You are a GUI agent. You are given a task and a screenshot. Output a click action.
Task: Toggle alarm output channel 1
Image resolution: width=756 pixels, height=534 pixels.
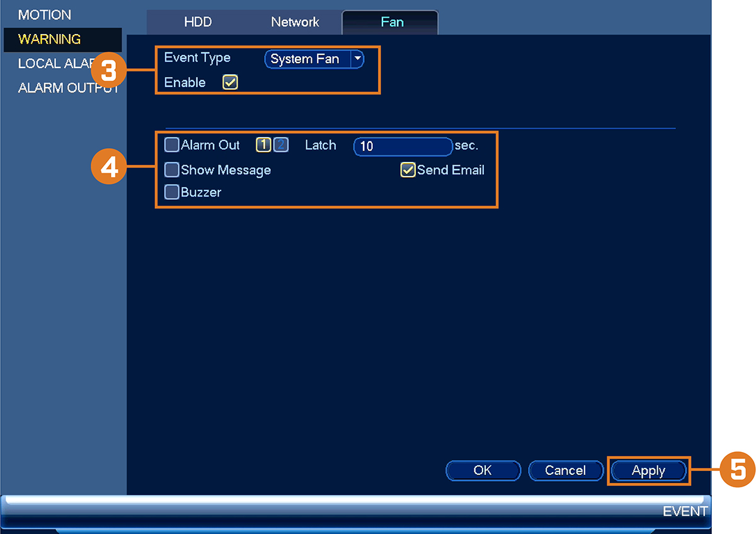click(x=263, y=145)
